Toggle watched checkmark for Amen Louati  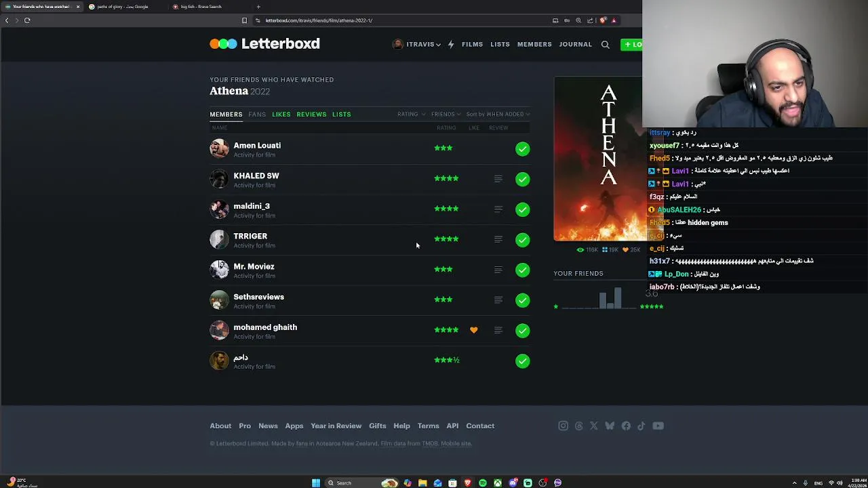522,148
